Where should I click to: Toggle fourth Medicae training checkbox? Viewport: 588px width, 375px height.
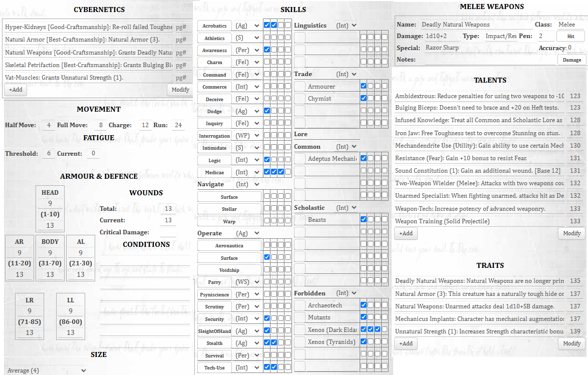[287, 172]
